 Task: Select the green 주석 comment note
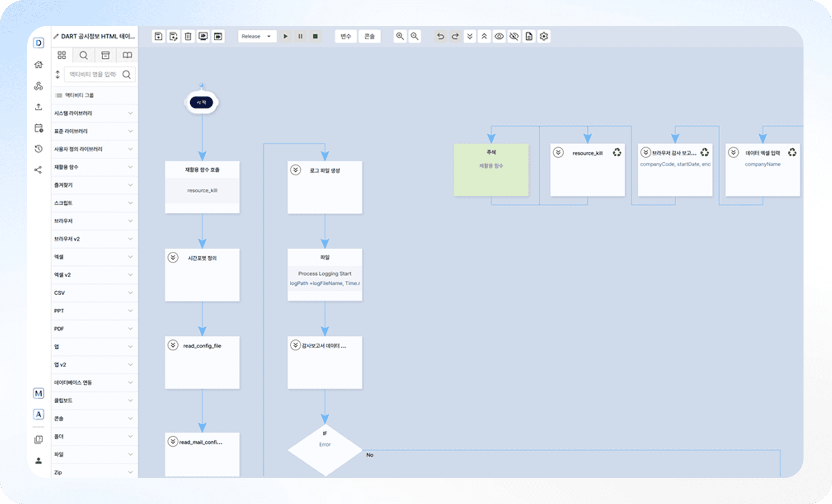point(491,170)
